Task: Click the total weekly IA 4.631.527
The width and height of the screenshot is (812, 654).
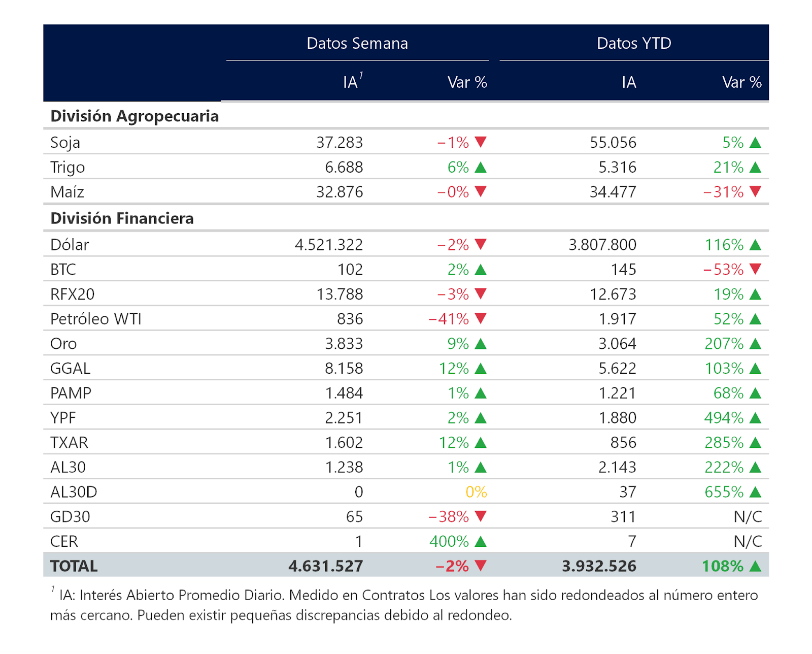Action: click(x=326, y=566)
